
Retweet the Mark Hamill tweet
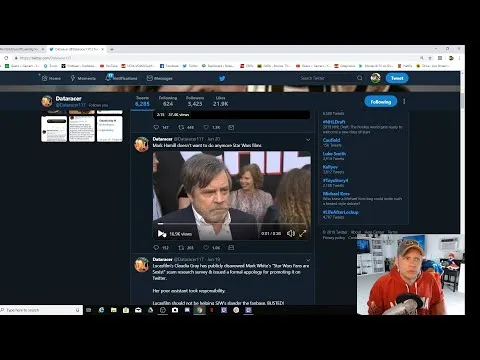pyautogui.click(x=181, y=248)
